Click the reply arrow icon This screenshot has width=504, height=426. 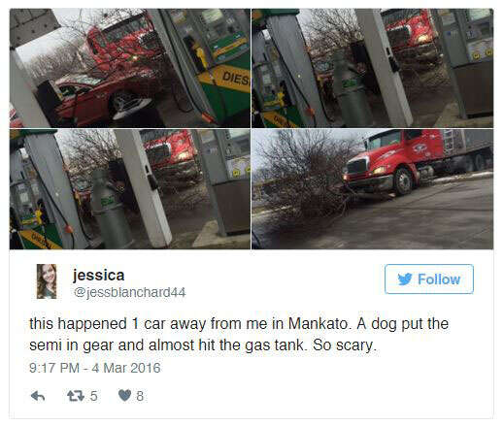38,396
